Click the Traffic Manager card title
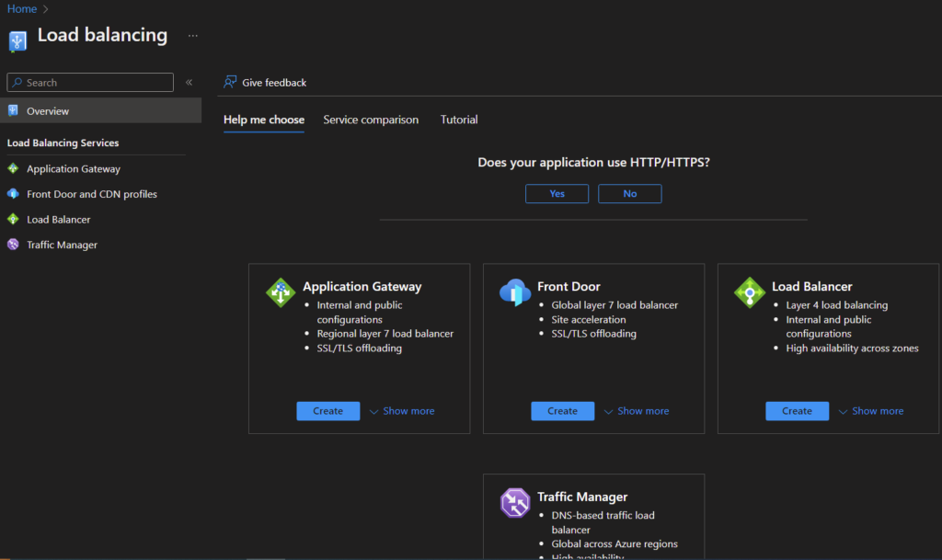The height and width of the screenshot is (560, 942). pos(582,497)
